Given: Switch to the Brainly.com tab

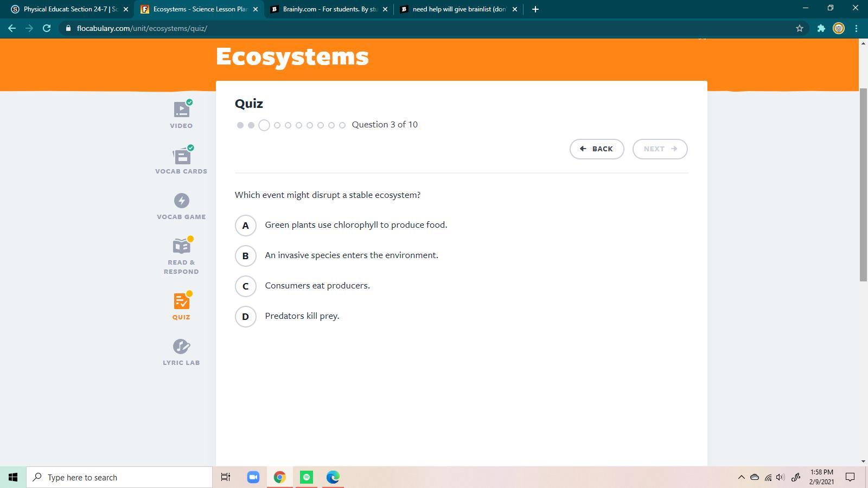Looking at the screenshot, I should tap(329, 9).
